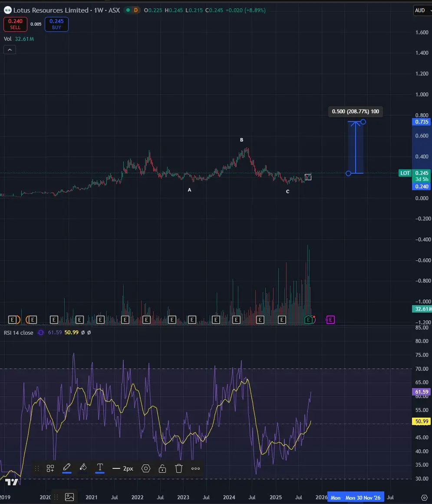This screenshot has height=504, width=432.
Task: Click the RSI 14 close indicator legend
Action: (18, 333)
